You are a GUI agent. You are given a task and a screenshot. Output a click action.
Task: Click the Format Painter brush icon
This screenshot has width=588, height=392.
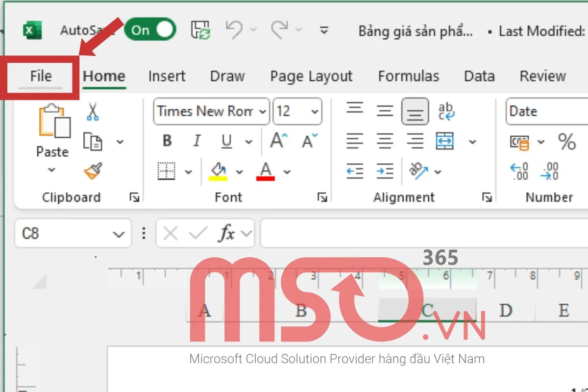[x=93, y=171]
